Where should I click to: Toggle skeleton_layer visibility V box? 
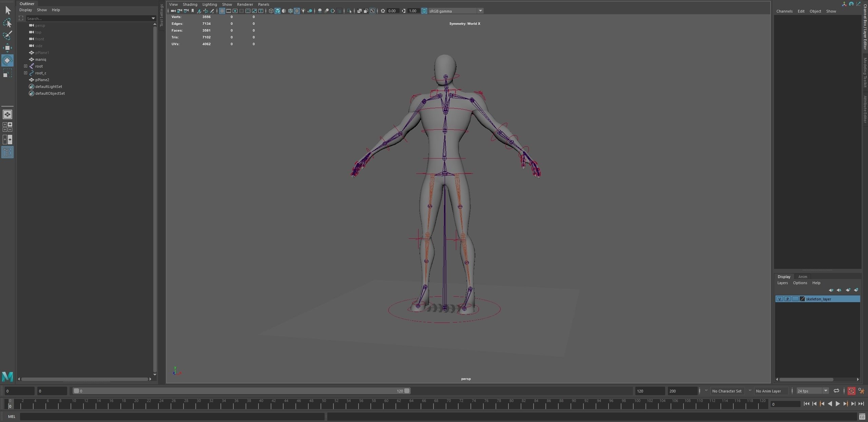point(779,299)
